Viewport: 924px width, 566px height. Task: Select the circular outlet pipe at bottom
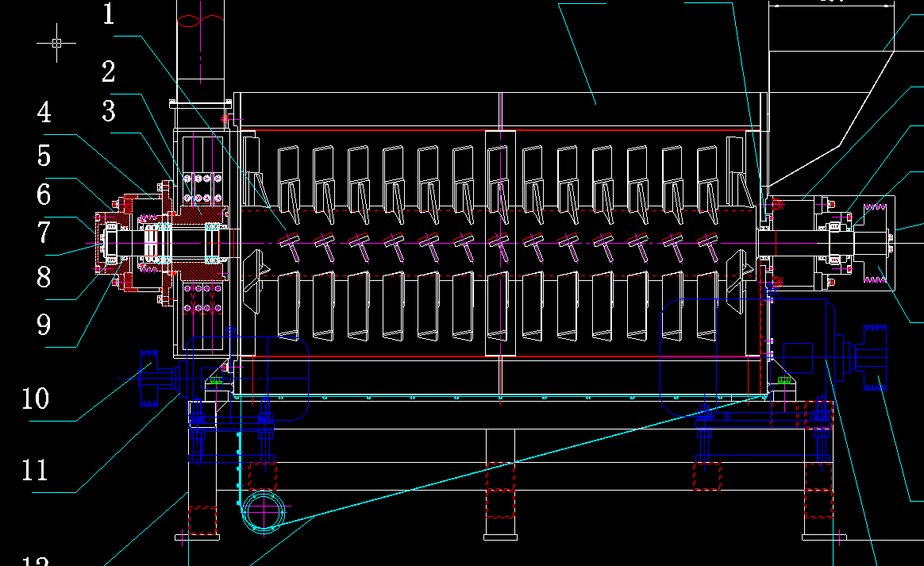coord(264,511)
